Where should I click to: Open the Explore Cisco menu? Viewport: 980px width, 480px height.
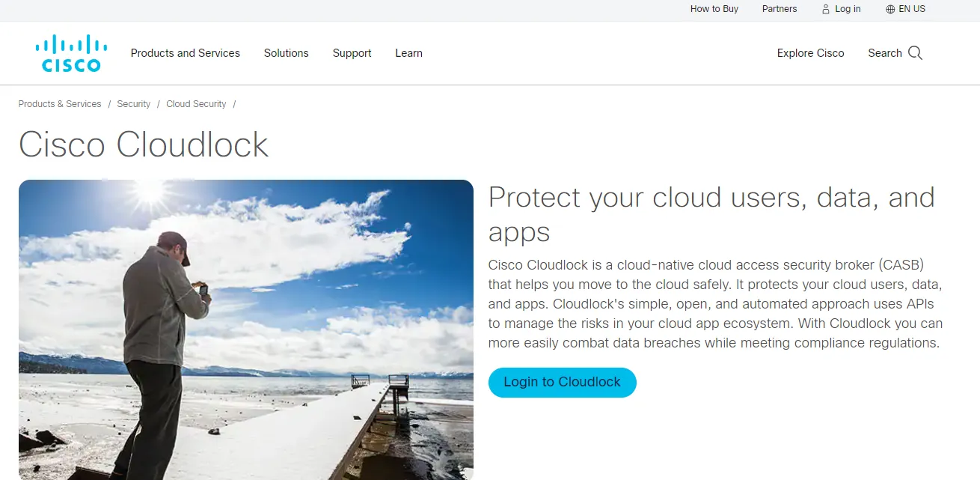pyautogui.click(x=811, y=53)
